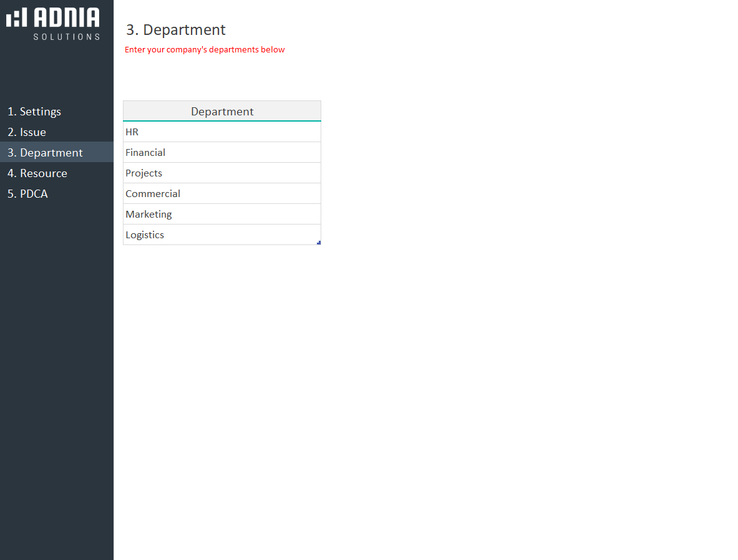Choose the Commercial entry in table
The width and height of the screenshot is (738, 560).
(x=222, y=194)
